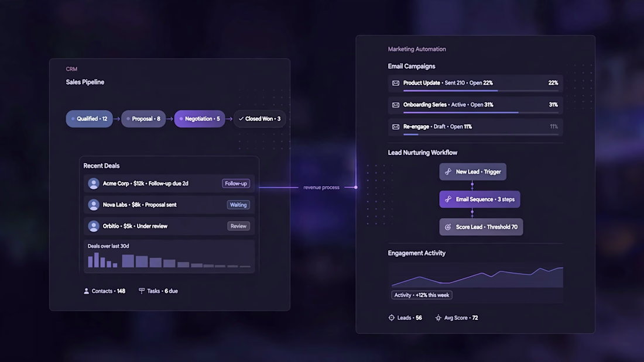Click the envelope icon beside Onboarding Series
The image size is (644, 362).
[x=396, y=105]
